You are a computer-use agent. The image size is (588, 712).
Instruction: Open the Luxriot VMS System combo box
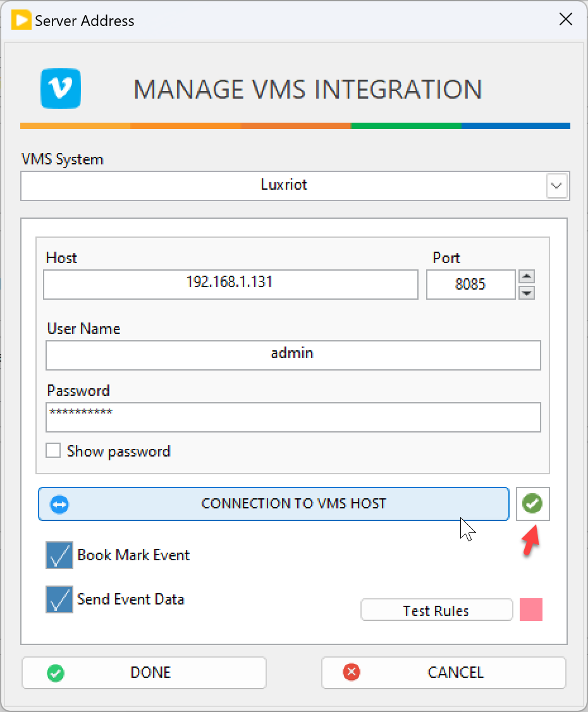[x=283, y=186]
